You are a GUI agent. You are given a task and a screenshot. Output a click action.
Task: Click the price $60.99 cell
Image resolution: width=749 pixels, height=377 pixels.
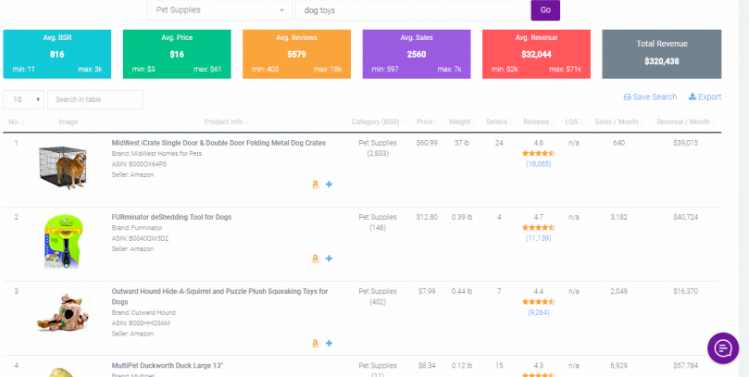tap(427, 143)
